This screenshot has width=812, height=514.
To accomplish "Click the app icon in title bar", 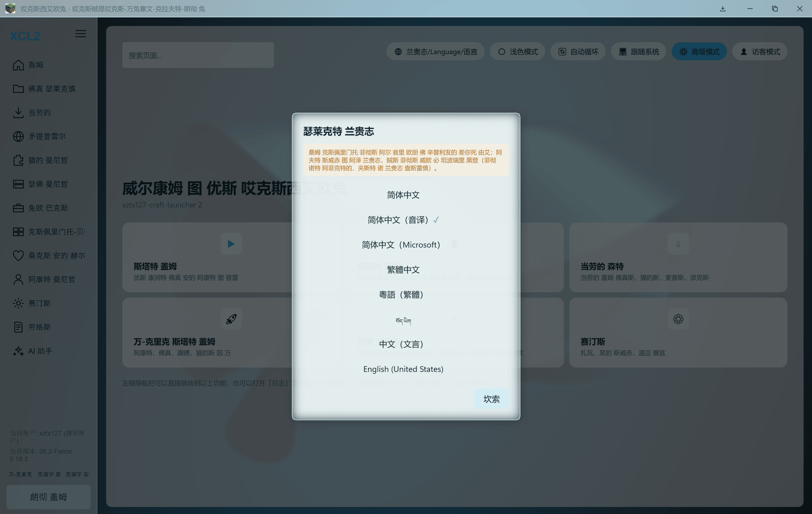I will (10, 9).
